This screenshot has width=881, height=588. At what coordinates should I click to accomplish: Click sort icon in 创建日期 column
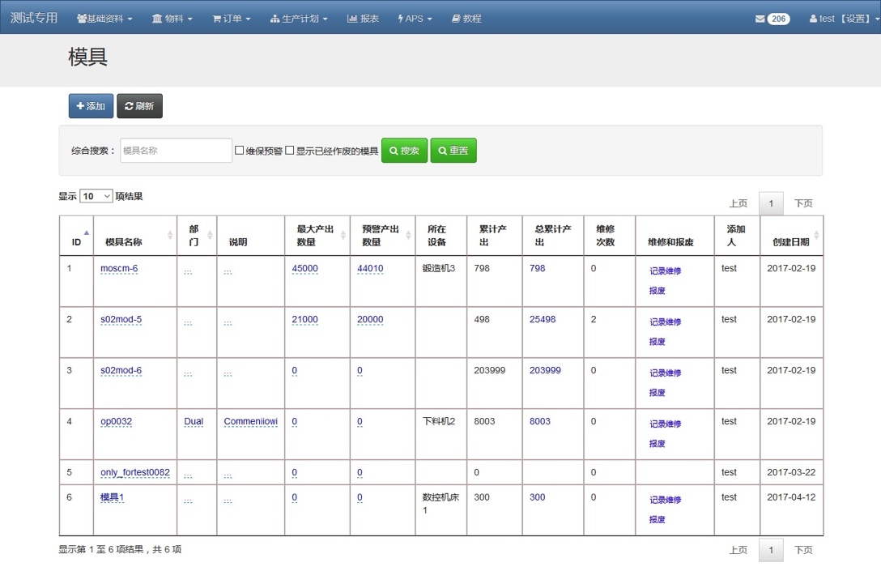point(816,236)
